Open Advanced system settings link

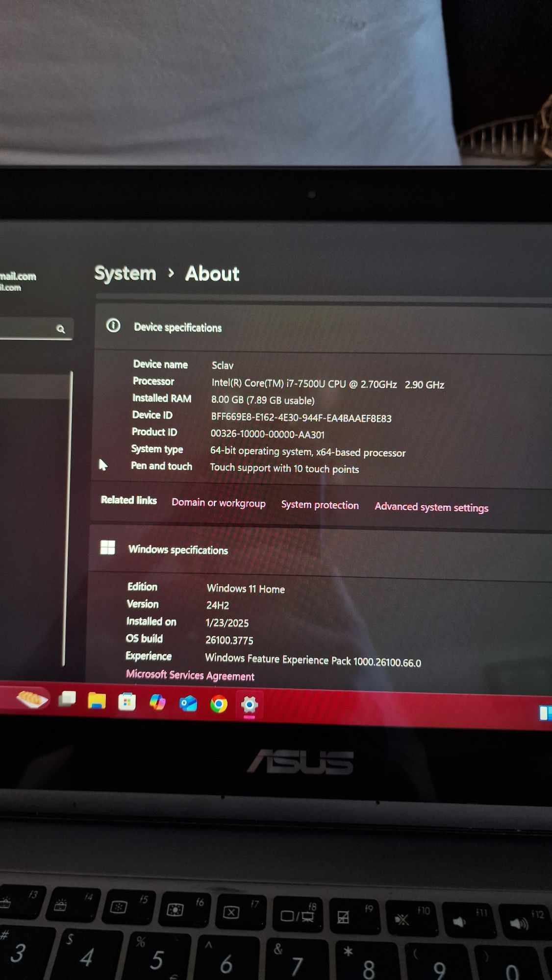(431, 507)
